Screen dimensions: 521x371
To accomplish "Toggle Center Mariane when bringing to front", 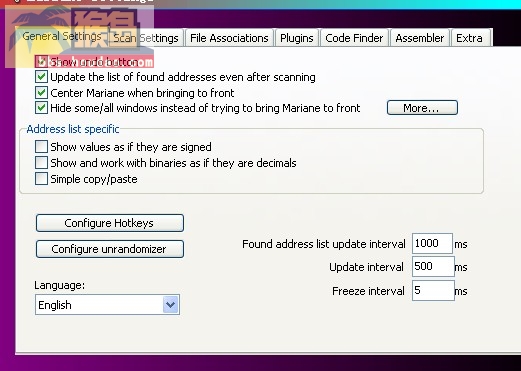I will click(41, 93).
